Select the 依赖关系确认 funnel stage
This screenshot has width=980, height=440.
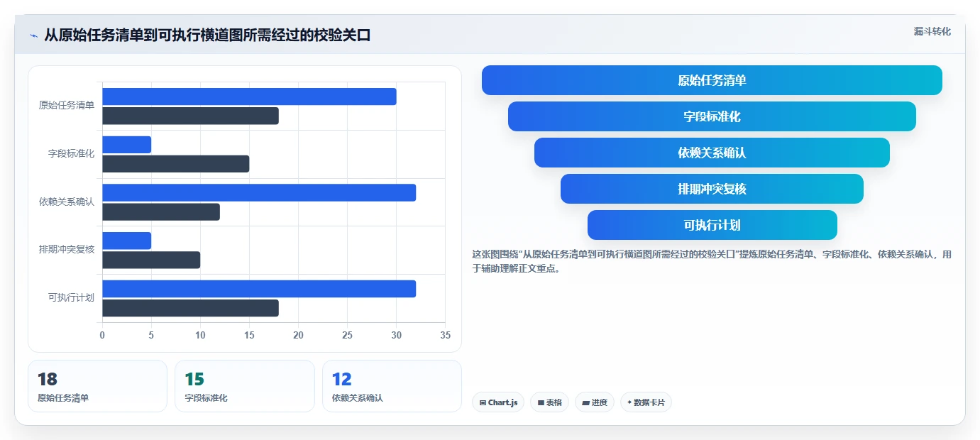[x=712, y=153]
